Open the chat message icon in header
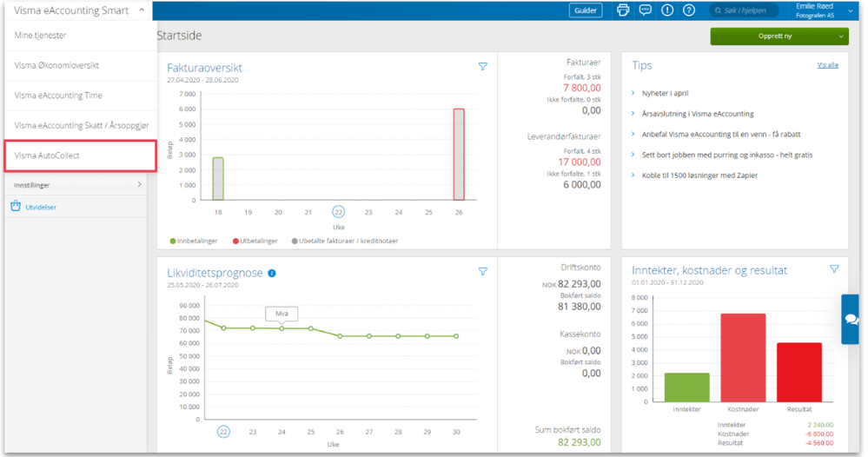The image size is (868, 457). pyautogui.click(x=645, y=10)
